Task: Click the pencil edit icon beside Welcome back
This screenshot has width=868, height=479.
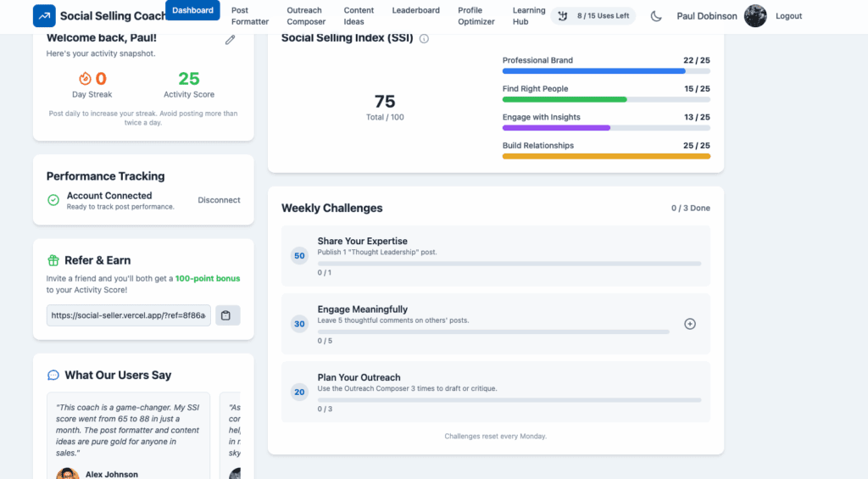Action: point(230,40)
